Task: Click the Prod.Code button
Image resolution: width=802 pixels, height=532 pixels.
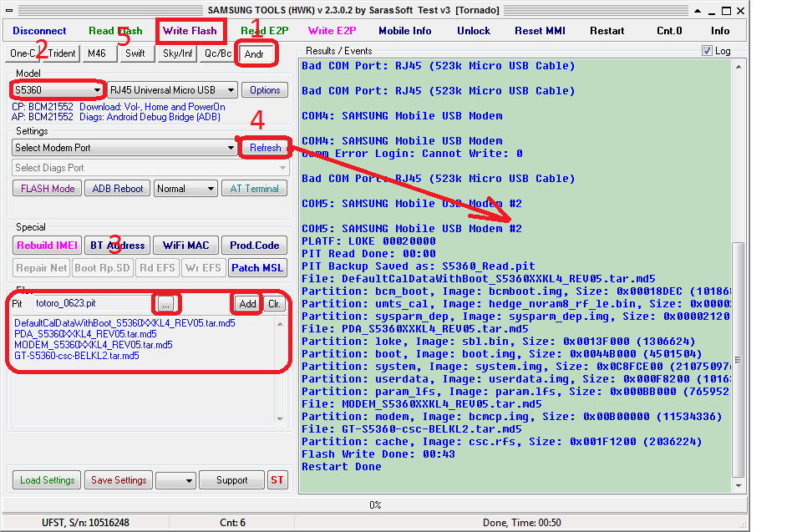Action: (x=254, y=245)
